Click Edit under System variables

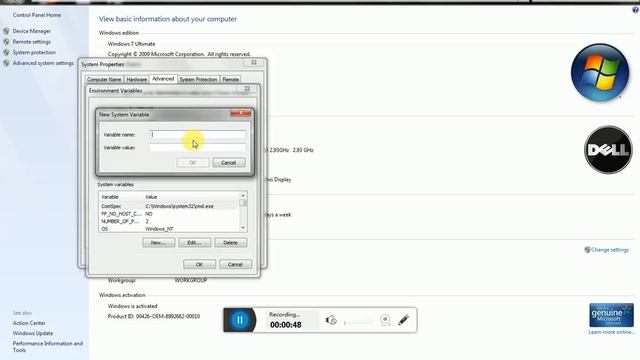(194, 242)
